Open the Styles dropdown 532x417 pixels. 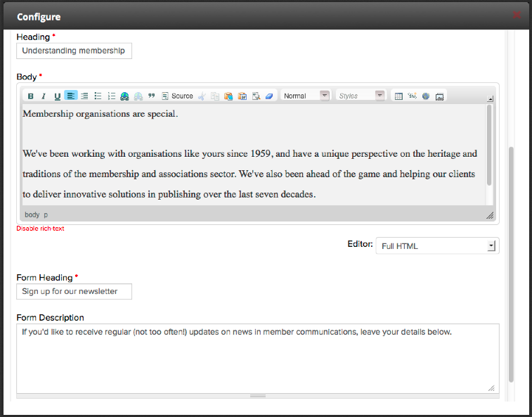point(361,96)
